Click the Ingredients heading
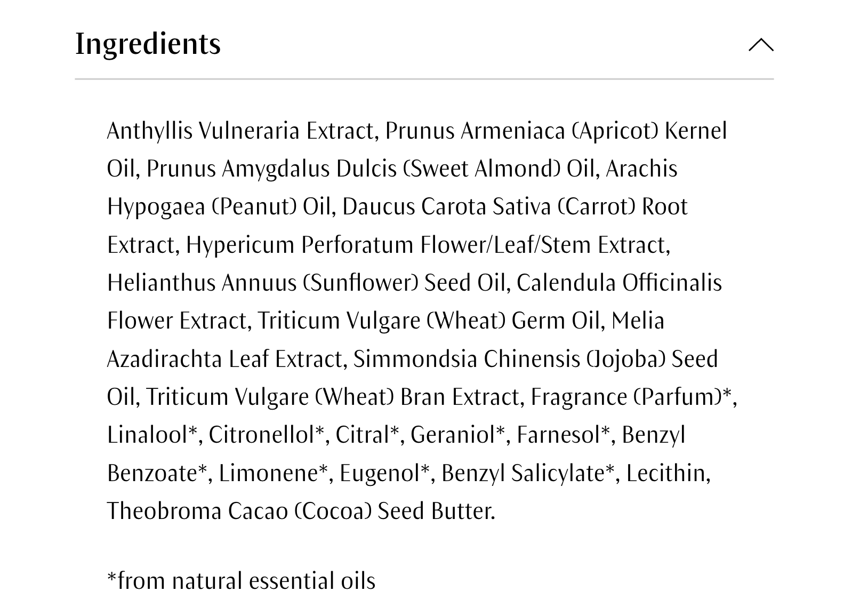The width and height of the screenshot is (868, 607). [x=148, y=44]
